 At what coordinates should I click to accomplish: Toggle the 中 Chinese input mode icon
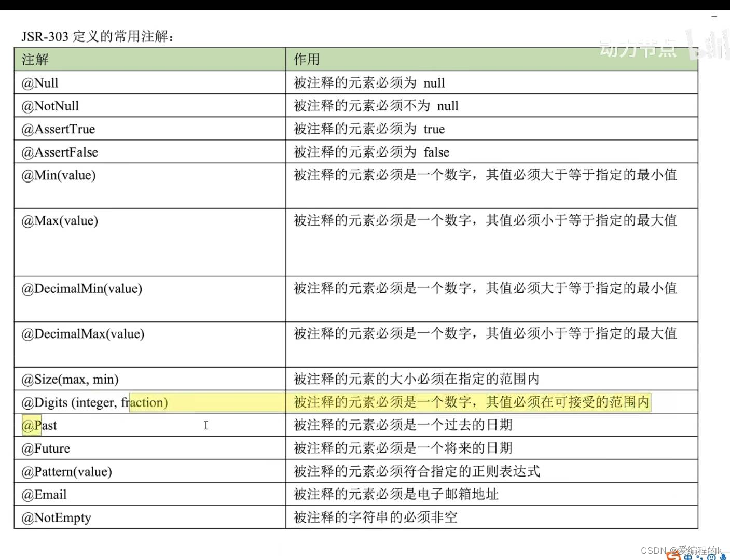pos(688,557)
